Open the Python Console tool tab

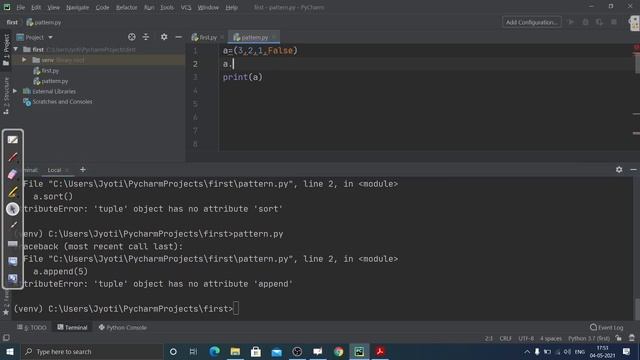[x=122, y=327]
